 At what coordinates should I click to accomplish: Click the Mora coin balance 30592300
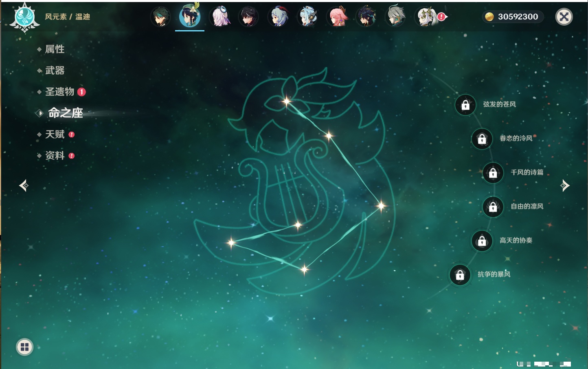point(513,17)
